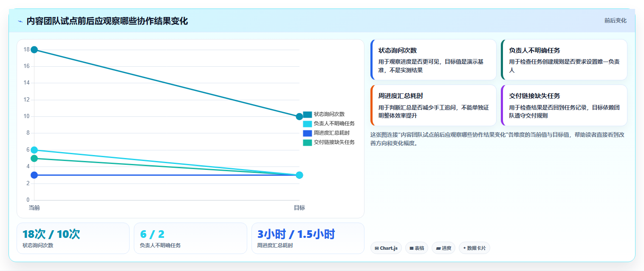
Task: Open the 18次 / 10次 stat card
Action: click(73, 238)
